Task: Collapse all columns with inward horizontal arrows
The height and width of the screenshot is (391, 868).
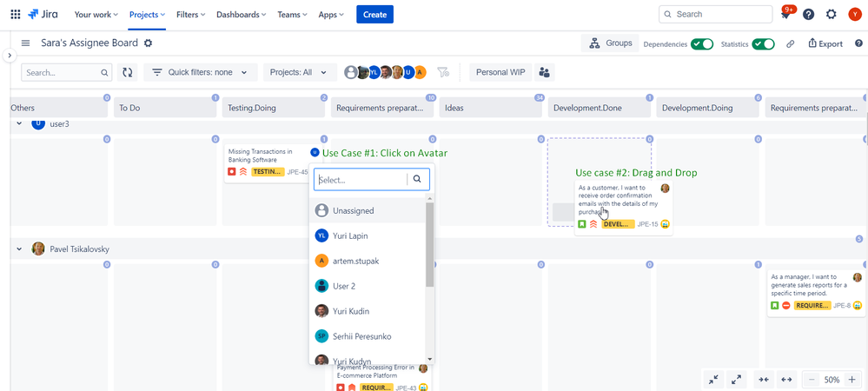Action: click(x=764, y=380)
